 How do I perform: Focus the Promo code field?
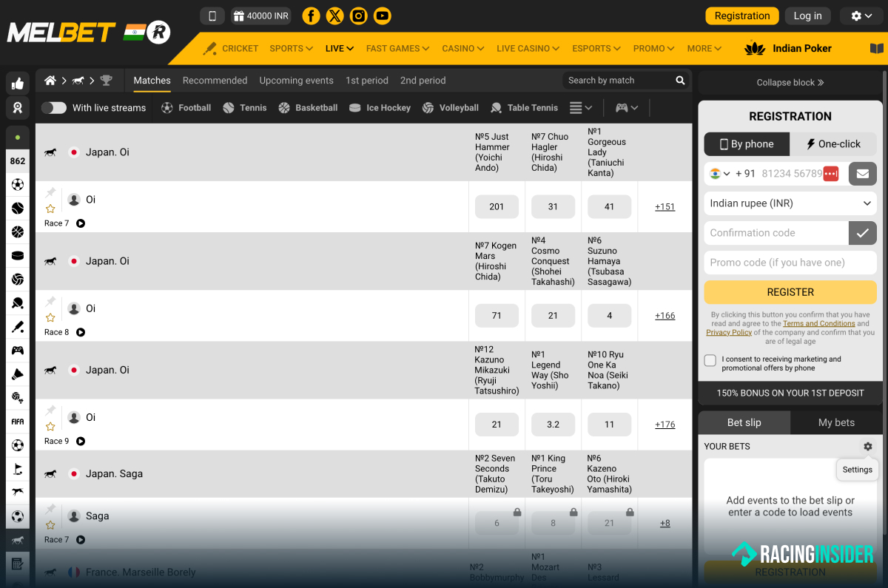click(x=790, y=263)
